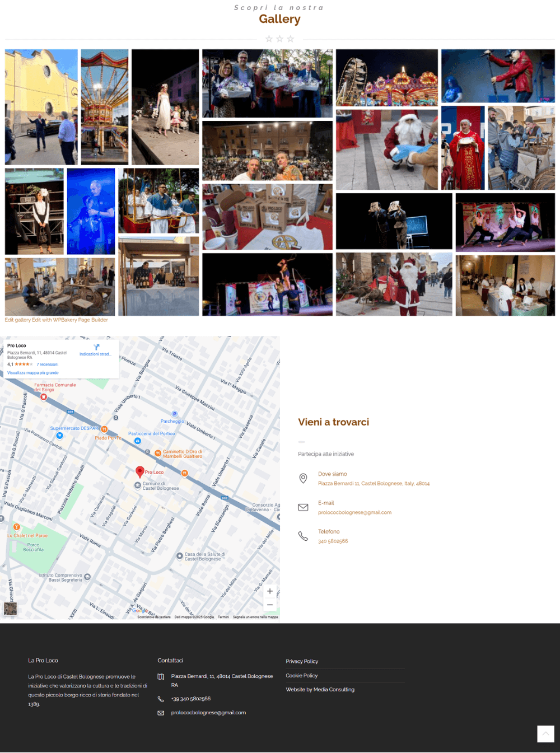560x753 pixels.
Task: Select the Istituto Comprensivo Bassi marker
Action: pyautogui.click(x=87, y=577)
